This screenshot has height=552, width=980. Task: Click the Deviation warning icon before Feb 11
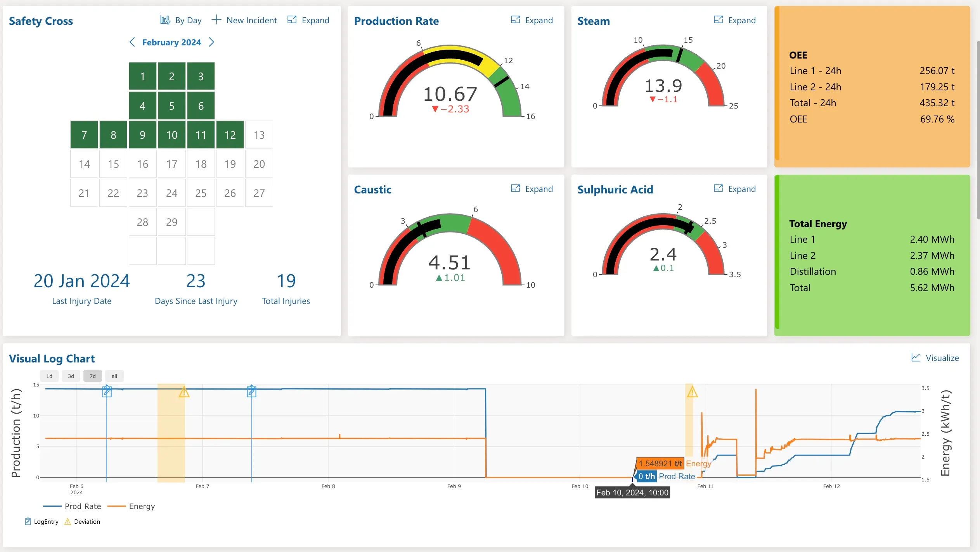(x=692, y=392)
